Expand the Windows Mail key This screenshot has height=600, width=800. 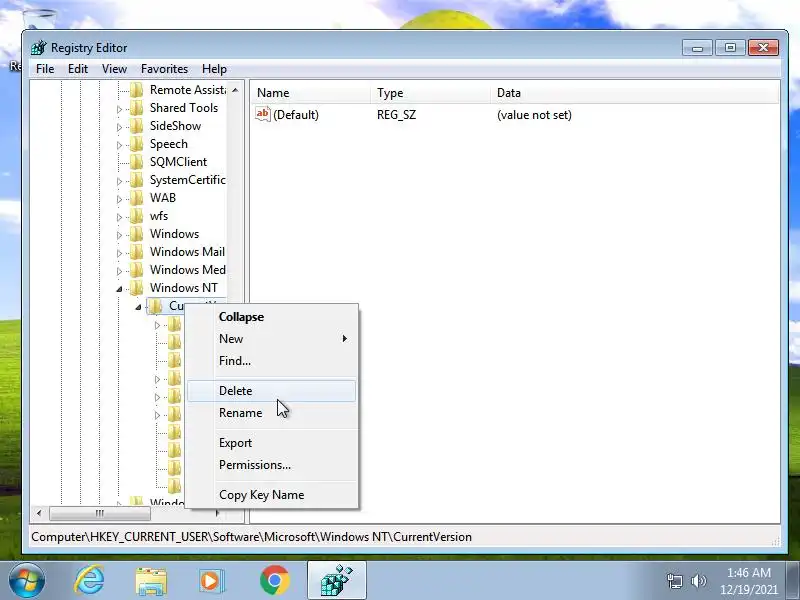point(119,253)
